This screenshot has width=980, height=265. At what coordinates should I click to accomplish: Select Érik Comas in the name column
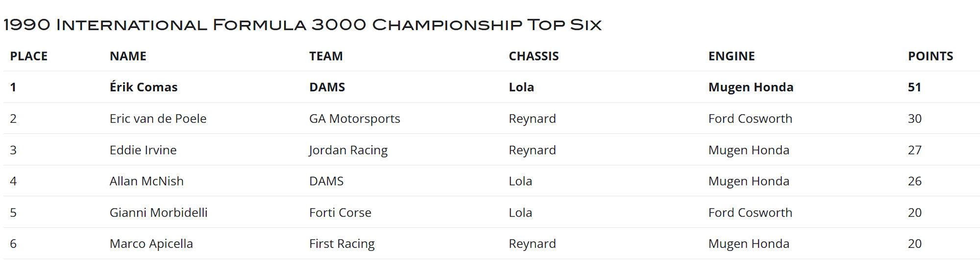144,87
